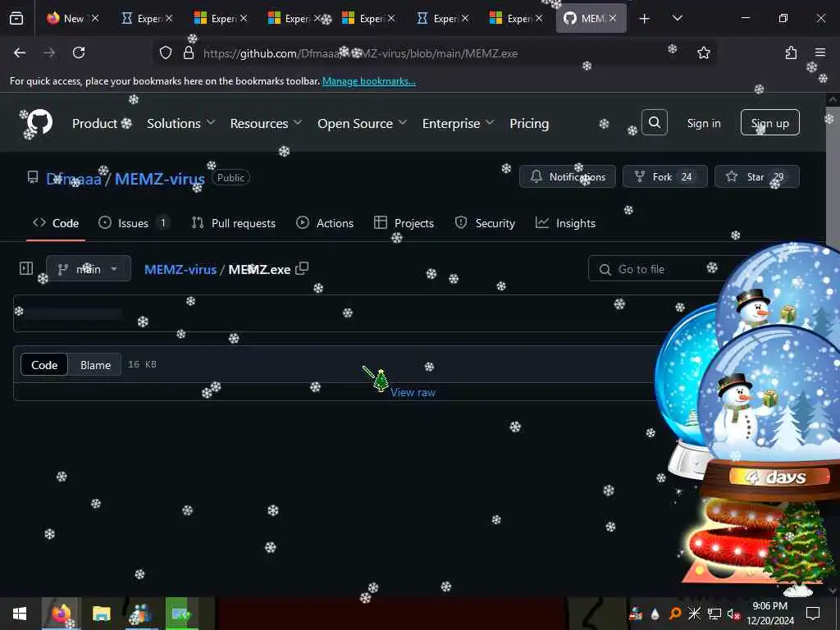The width and height of the screenshot is (840, 630).
Task: Open the Insights tab
Action: (x=565, y=223)
